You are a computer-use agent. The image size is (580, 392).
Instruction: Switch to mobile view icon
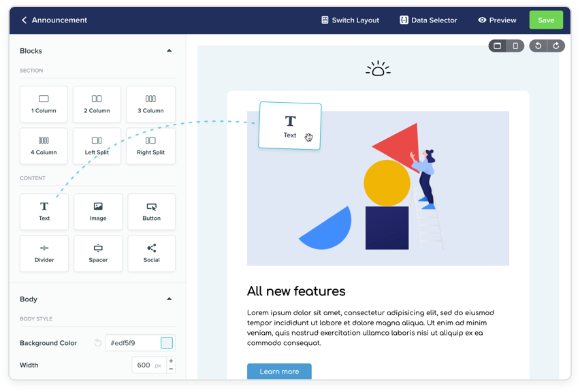515,46
